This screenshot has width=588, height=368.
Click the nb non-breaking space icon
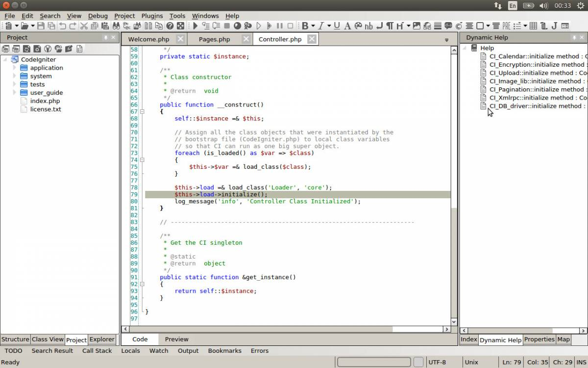(368, 26)
